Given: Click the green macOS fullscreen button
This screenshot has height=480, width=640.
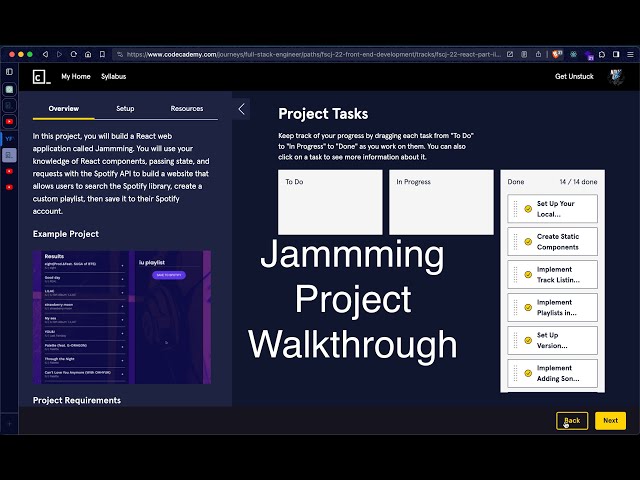Looking at the screenshot, I should (x=29, y=54).
